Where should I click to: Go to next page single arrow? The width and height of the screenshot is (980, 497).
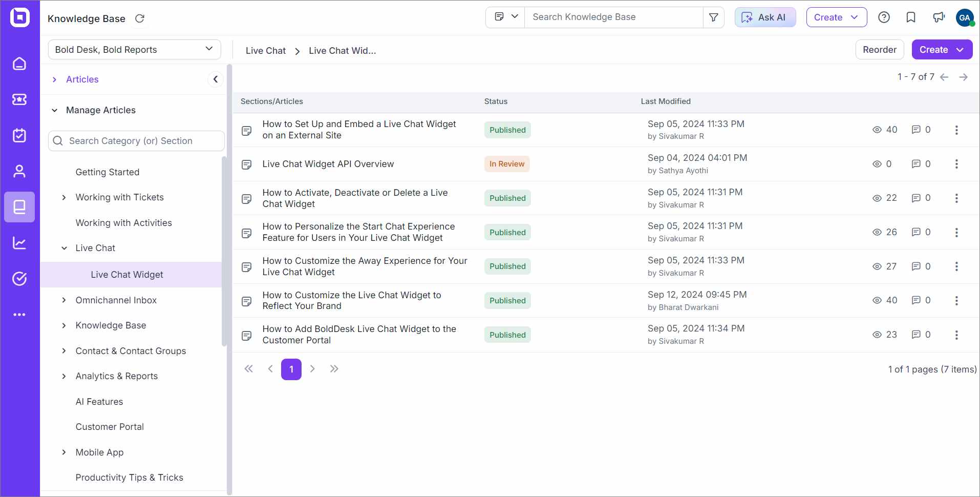click(x=312, y=369)
